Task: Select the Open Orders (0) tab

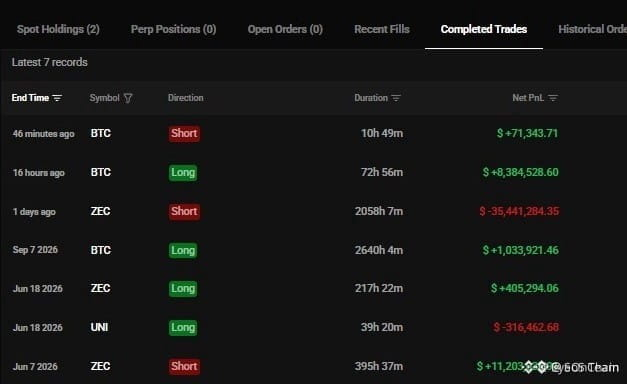Action: click(x=285, y=29)
